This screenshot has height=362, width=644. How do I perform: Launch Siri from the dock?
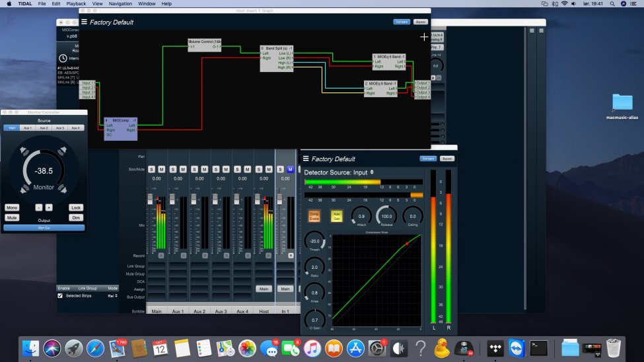pyautogui.click(x=52, y=348)
